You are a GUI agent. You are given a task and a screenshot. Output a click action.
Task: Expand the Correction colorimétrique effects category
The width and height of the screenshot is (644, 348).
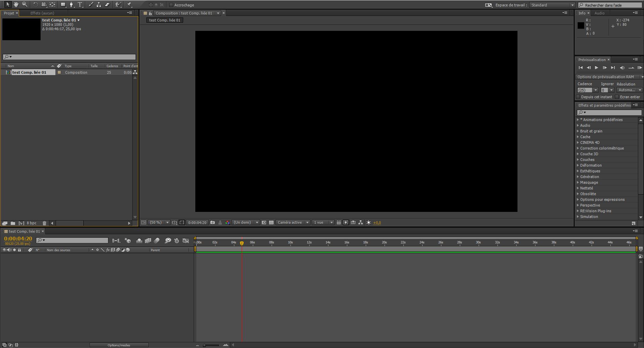578,148
